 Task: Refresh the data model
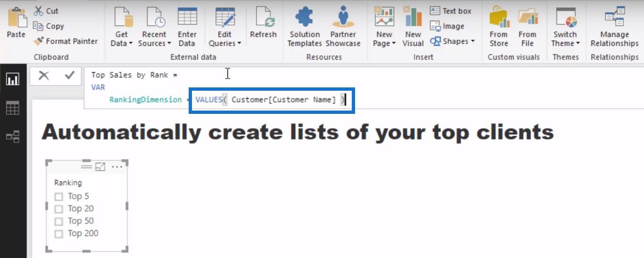(x=263, y=22)
